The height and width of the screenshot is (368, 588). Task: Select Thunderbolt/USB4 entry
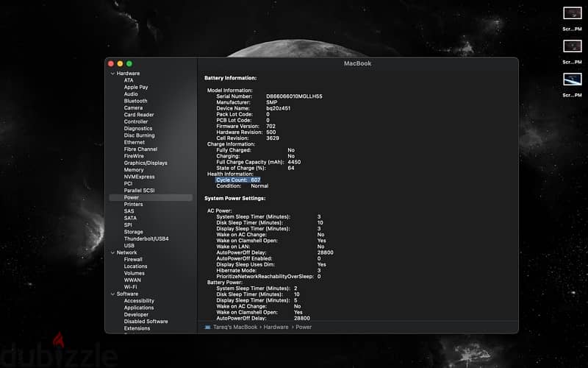[146, 238]
